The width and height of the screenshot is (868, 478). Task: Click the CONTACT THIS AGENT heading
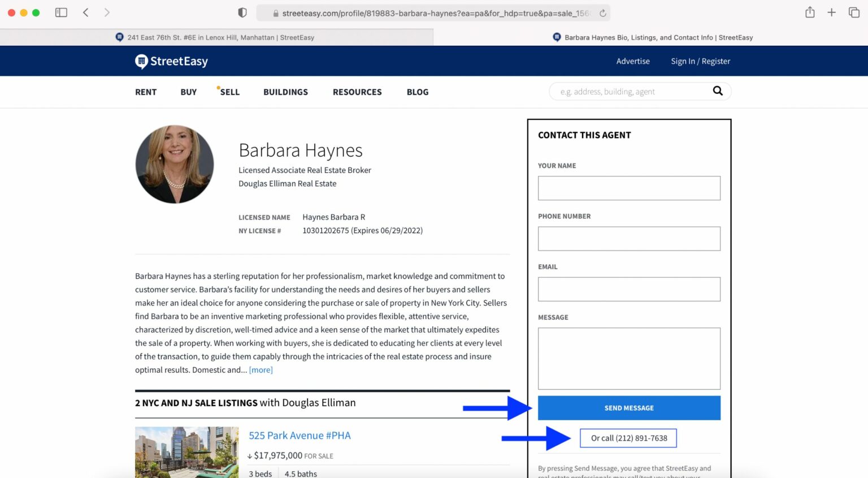click(584, 135)
